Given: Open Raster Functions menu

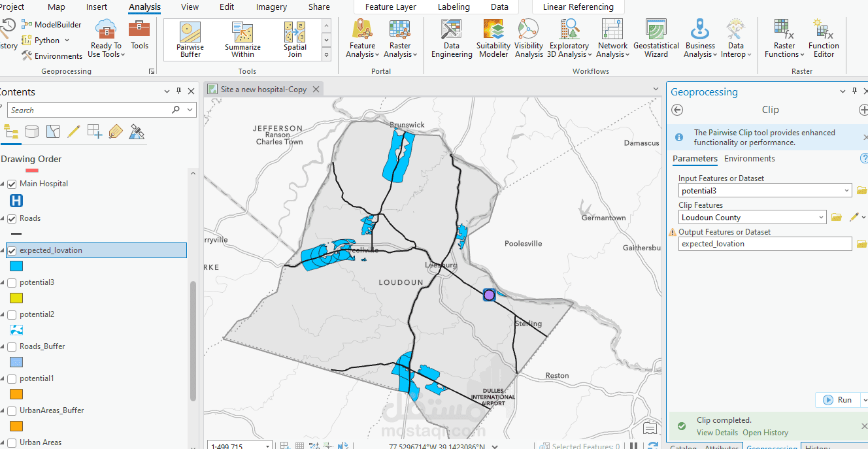Looking at the screenshot, I should point(784,39).
